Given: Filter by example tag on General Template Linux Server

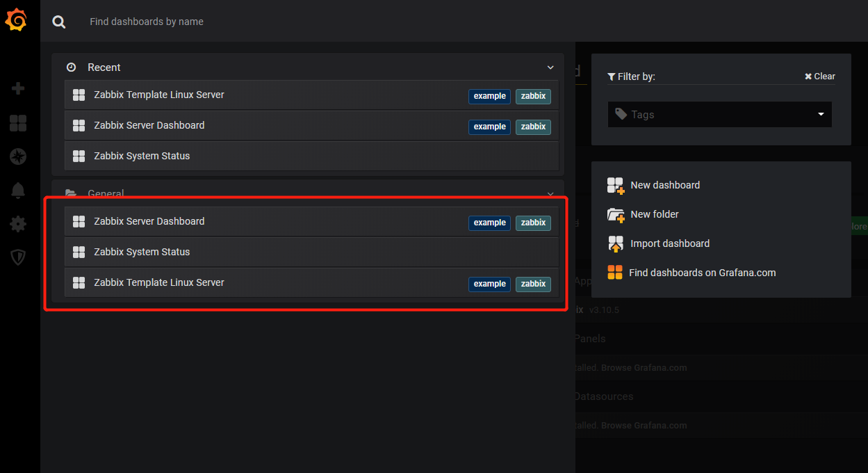Looking at the screenshot, I should 489,284.
